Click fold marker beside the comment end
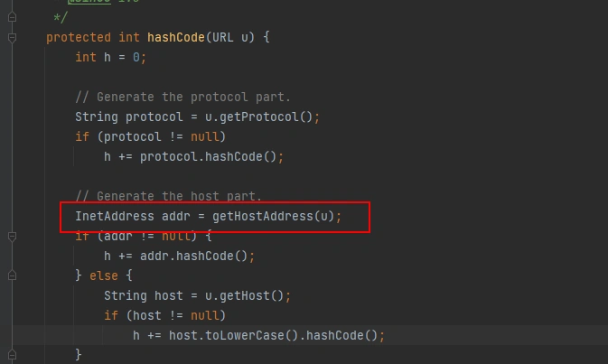Screen dimensions: 608x364 [12, 17]
